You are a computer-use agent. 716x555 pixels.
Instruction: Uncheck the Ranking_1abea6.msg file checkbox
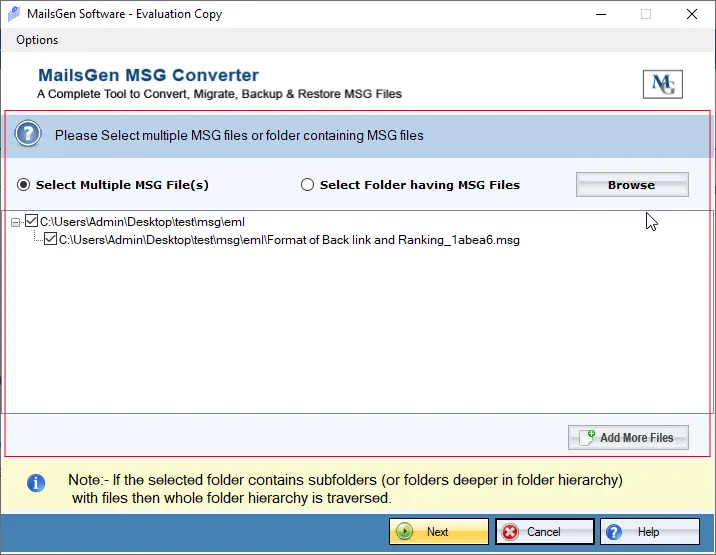pos(50,239)
